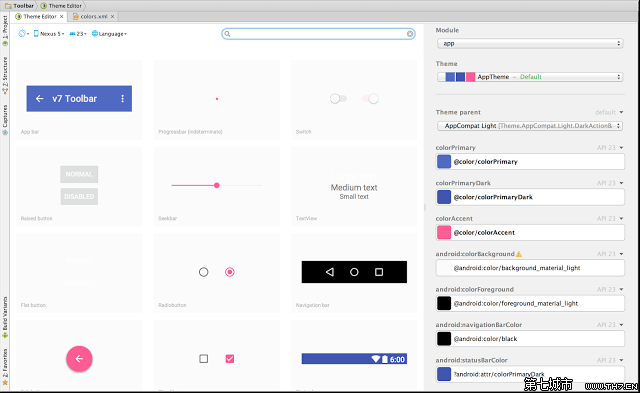Click the 6:00 clock in status bar preview

(397, 360)
